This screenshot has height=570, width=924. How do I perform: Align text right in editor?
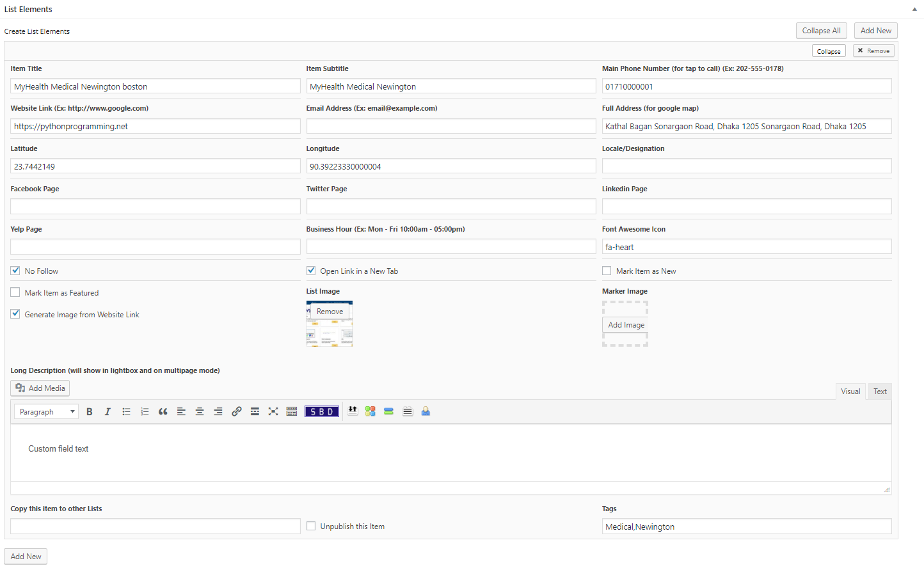pyautogui.click(x=218, y=412)
